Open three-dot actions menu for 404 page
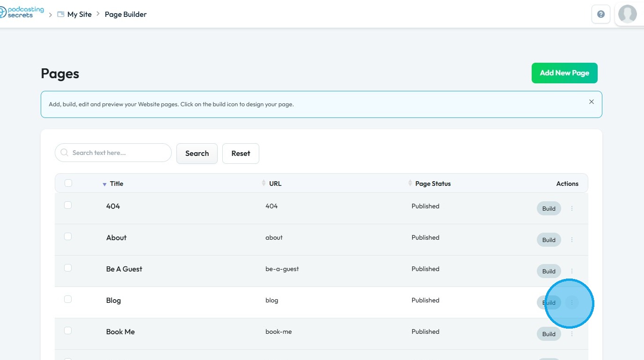This screenshot has width=644, height=360. coord(572,208)
